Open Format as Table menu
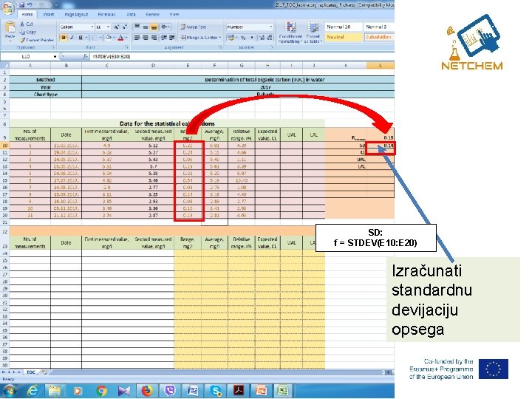This screenshot has width=532, height=399. tap(313, 33)
